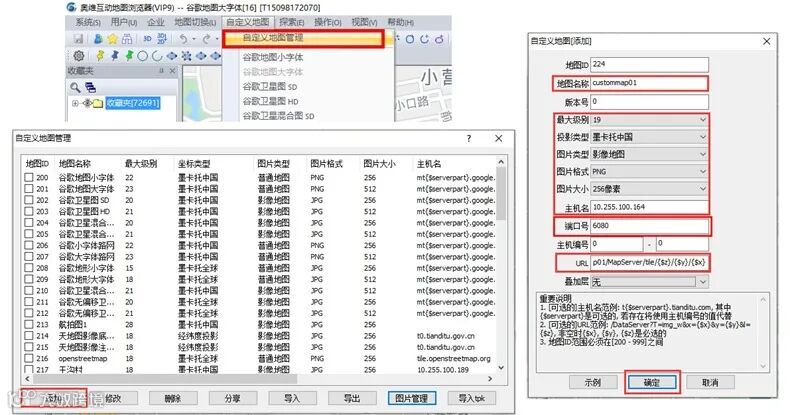The image size is (790, 415).
Task: Click the undo arrow icon
Action: click(x=183, y=39)
